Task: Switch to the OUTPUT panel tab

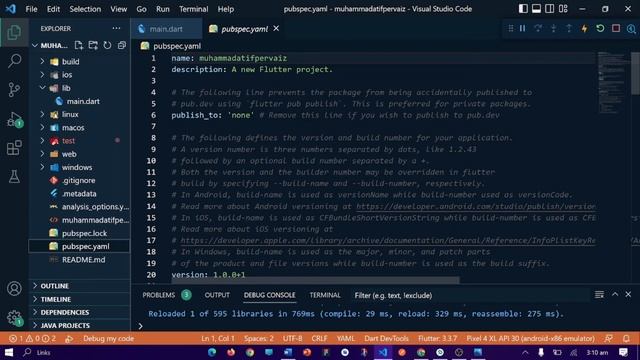Action: pos(217,295)
